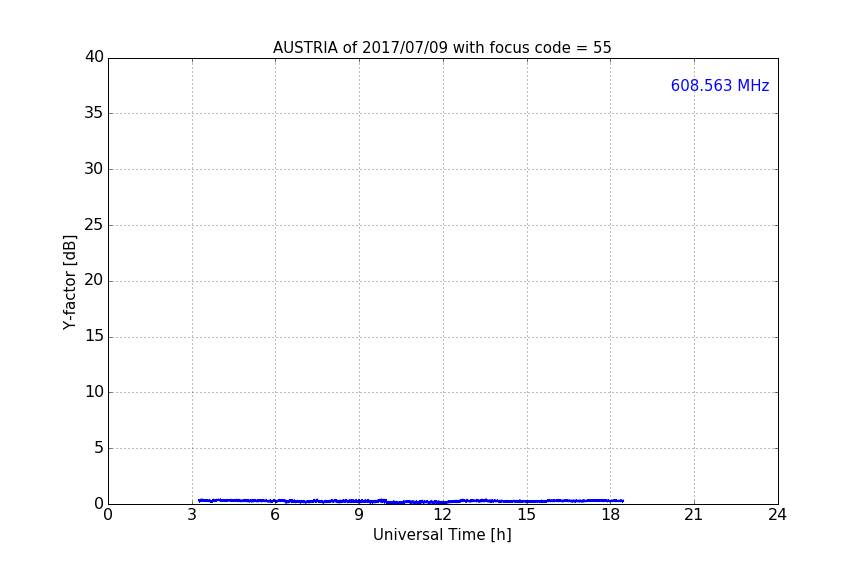Click the plot title 'AUSTRIA of 2017/07/09 with focus code = 55'
Viewport: 864px width, 576px height.
tap(442, 48)
